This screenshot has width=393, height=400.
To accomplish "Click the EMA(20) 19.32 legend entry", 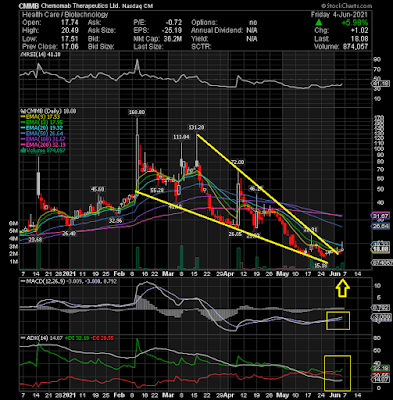I will click(x=41, y=128).
